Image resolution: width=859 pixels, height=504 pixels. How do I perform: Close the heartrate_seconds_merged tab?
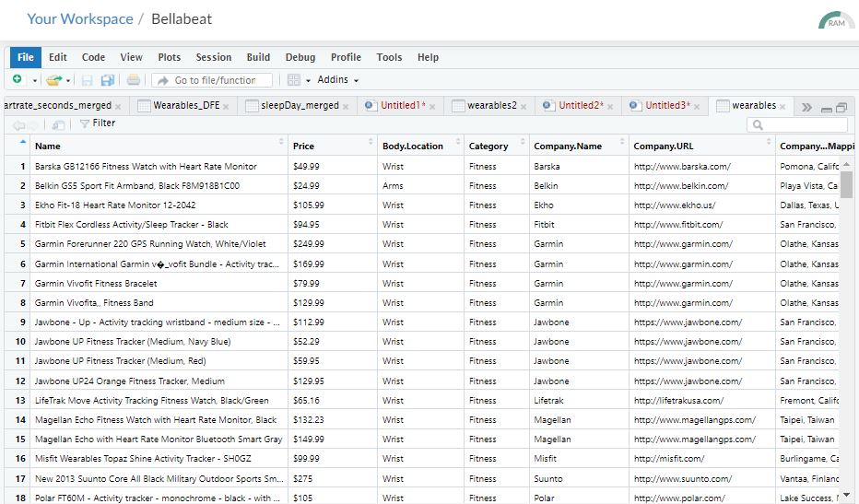pyautogui.click(x=118, y=107)
